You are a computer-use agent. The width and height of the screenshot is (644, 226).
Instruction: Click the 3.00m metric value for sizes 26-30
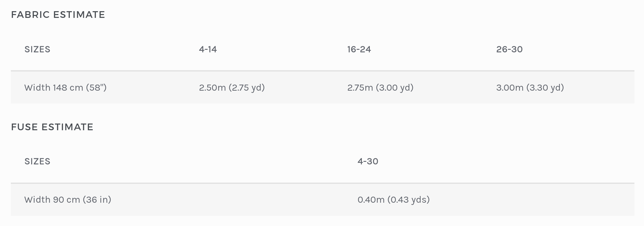[x=510, y=88]
